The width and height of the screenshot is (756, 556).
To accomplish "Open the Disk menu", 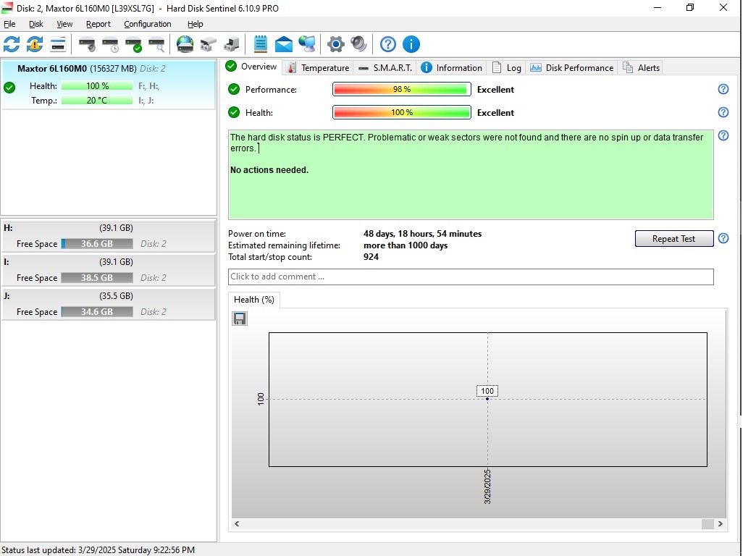I will pos(35,24).
